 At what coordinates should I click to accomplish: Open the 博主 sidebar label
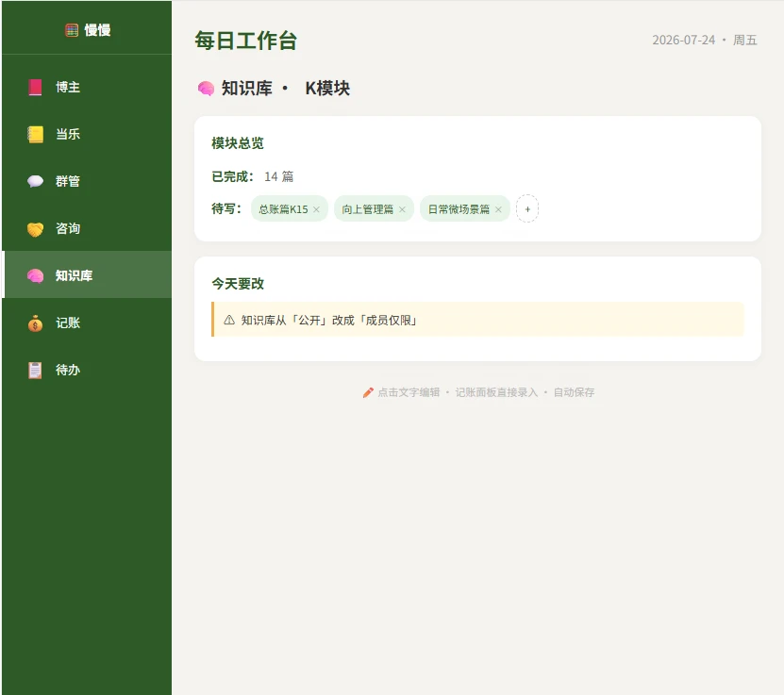tap(68, 87)
